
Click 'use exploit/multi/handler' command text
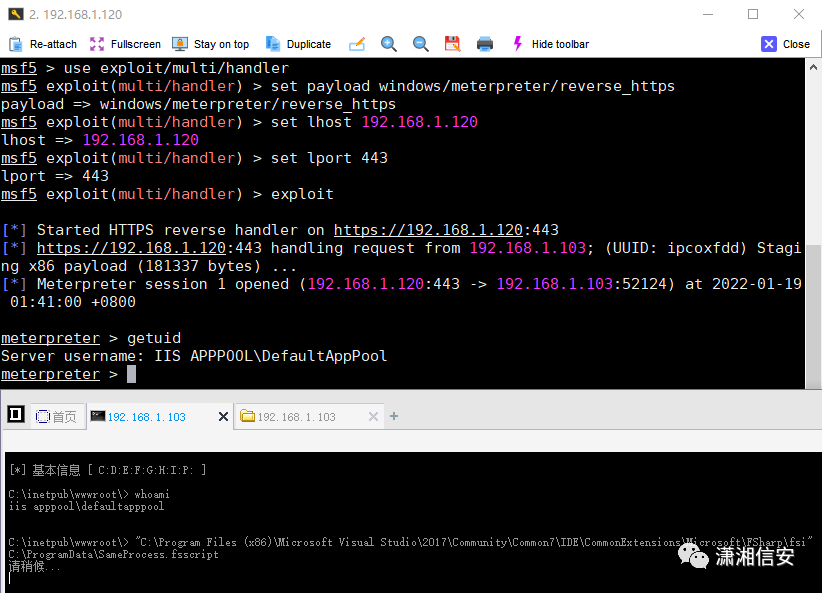[x=176, y=68]
